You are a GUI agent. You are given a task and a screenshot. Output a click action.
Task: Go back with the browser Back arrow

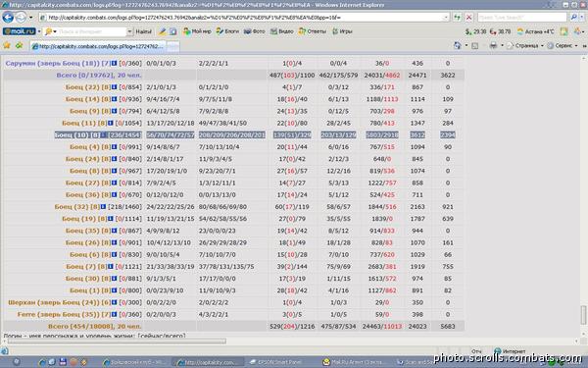(x=8, y=18)
